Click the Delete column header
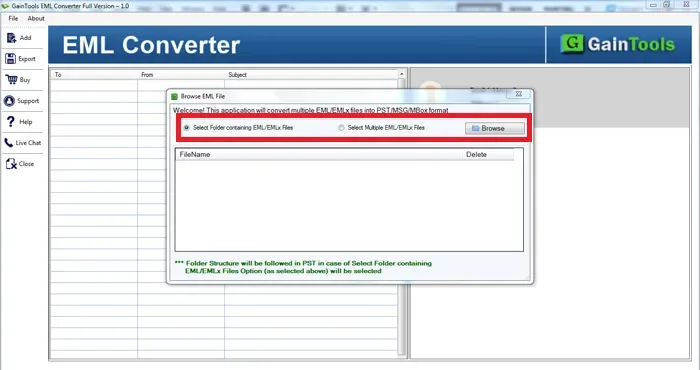The image size is (700, 370). (x=488, y=154)
